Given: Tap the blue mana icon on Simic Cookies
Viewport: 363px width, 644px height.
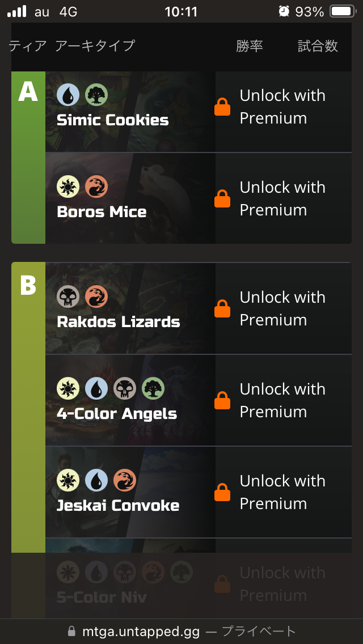Looking at the screenshot, I should coord(68,95).
